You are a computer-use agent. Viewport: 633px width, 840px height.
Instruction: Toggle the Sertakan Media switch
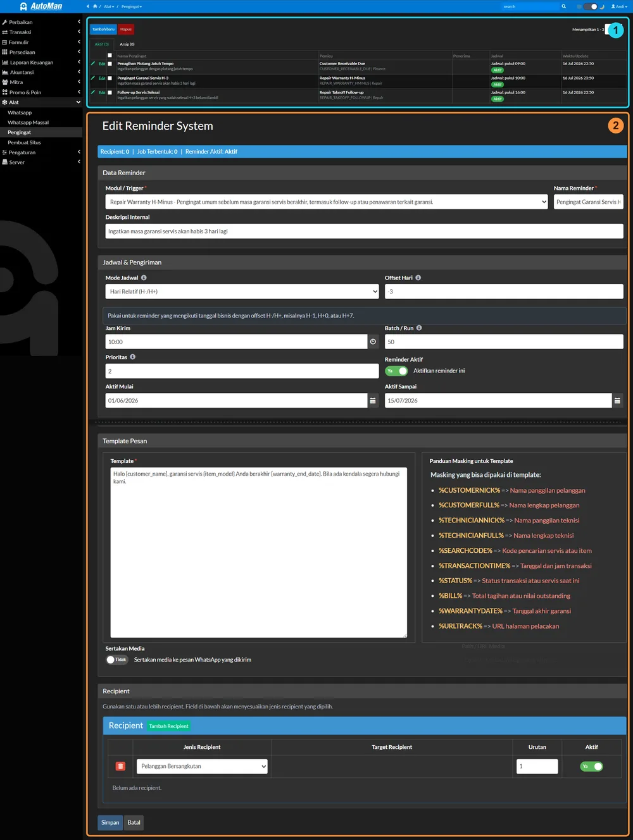point(117,660)
